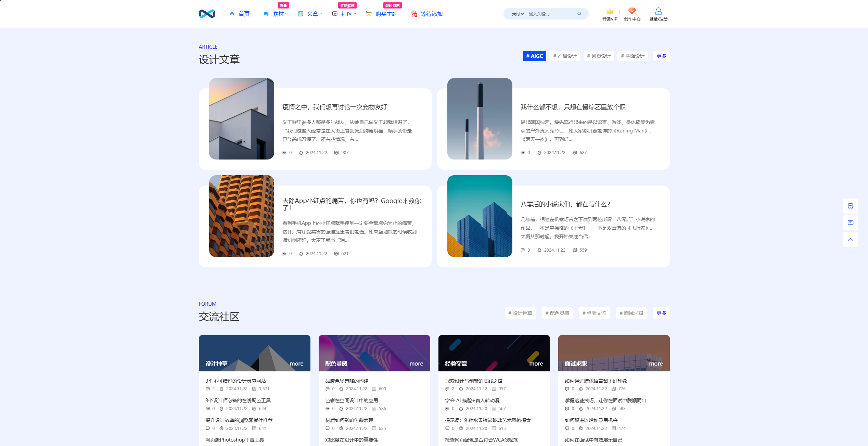The image size is (868, 446).
Task: Open the orange building article thumbnail
Action: click(x=242, y=216)
